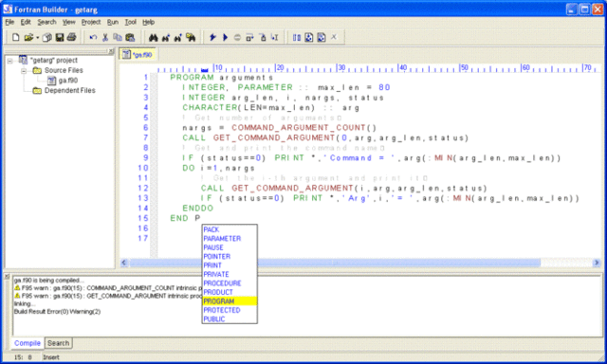Viewport: 607px width, 364px height.
Task: Paste from clipboard using the clipboard icon
Action: click(130, 38)
